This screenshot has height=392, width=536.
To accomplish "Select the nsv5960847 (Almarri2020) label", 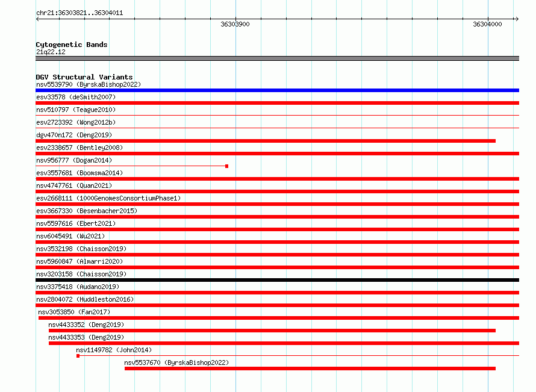I will click(79, 261).
